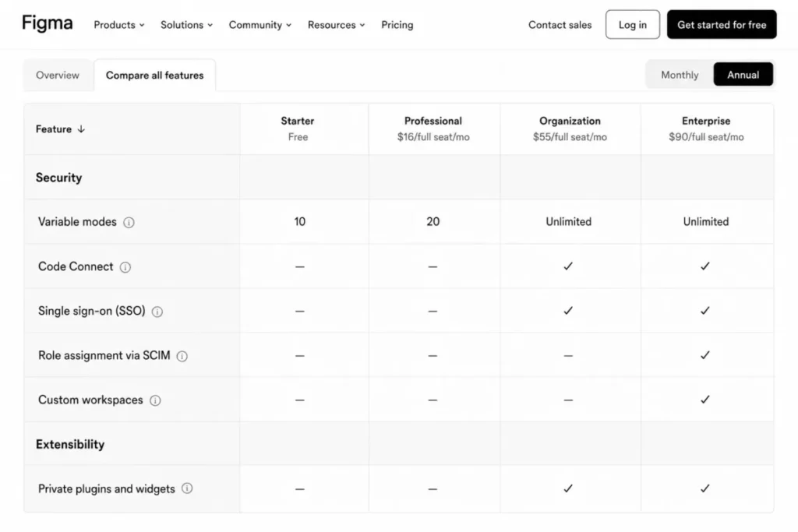This screenshot has height=532, width=798.
Task: Expand the Products menu
Action: [119, 24]
